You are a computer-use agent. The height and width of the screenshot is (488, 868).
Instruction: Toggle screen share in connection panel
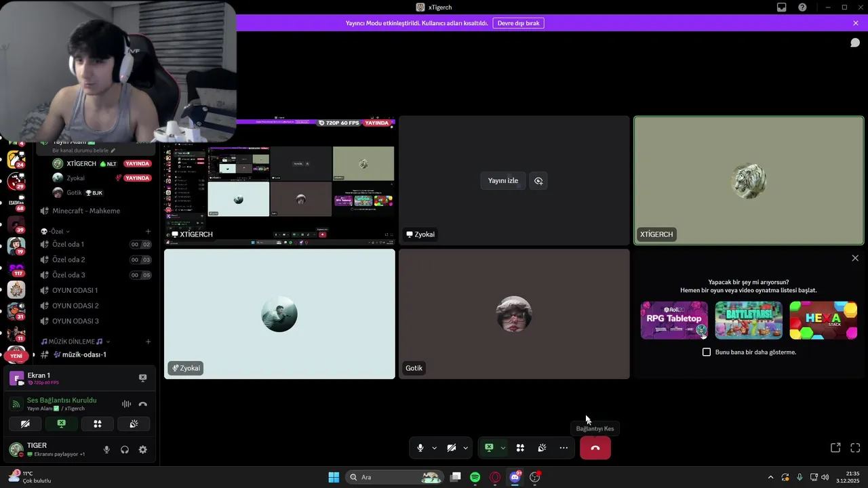[x=61, y=424]
